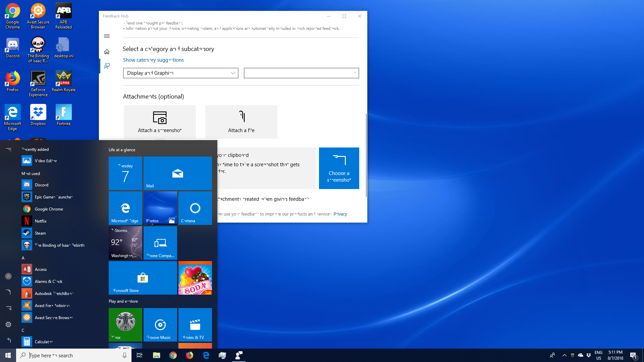Open the Movies & TV tile
The height and width of the screenshot is (362, 644).
click(195, 325)
